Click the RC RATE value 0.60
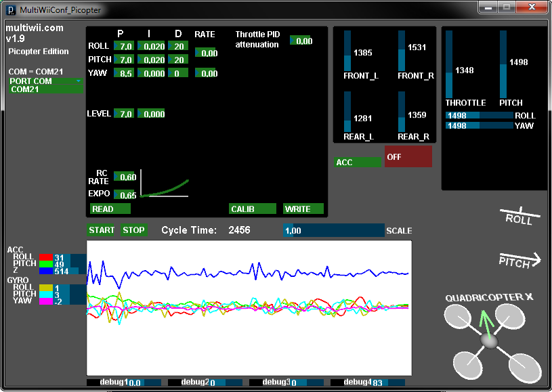 click(x=125, y=177)
